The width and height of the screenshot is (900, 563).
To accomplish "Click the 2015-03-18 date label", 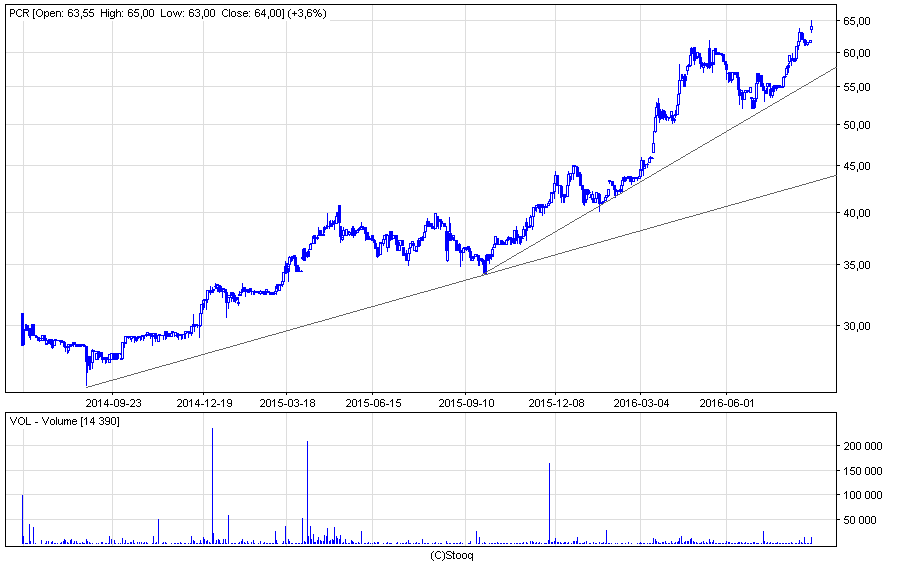I will click(x=287, y=403).
